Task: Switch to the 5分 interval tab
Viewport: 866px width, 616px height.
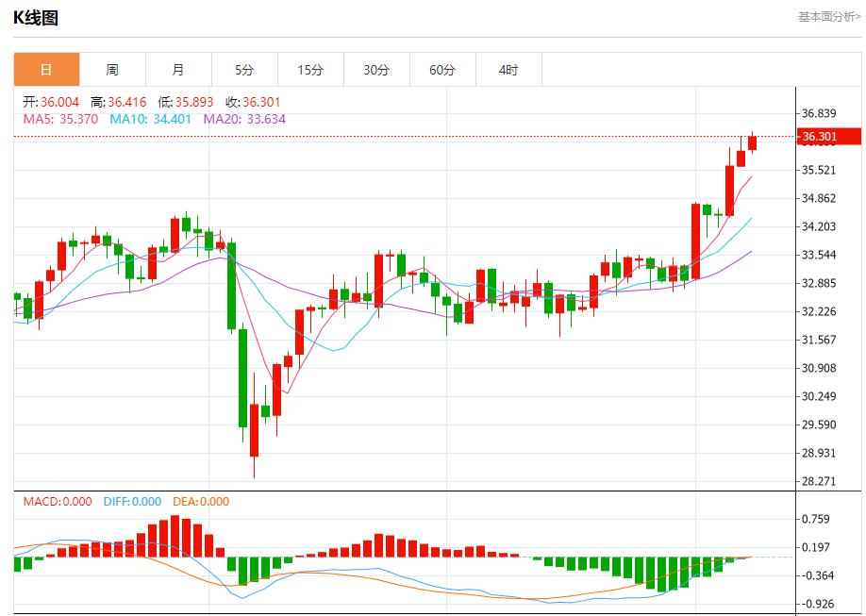Action: click(x=244, y=70)
